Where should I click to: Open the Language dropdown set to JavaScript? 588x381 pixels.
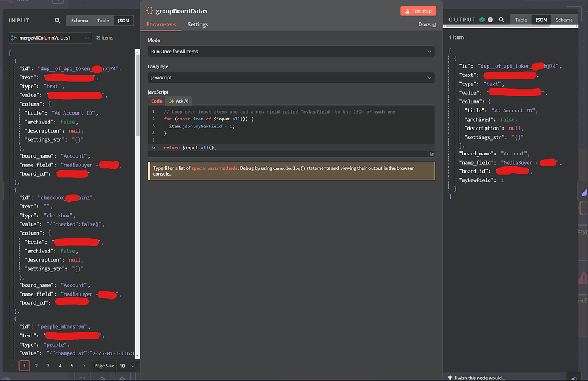coord(290,77)
